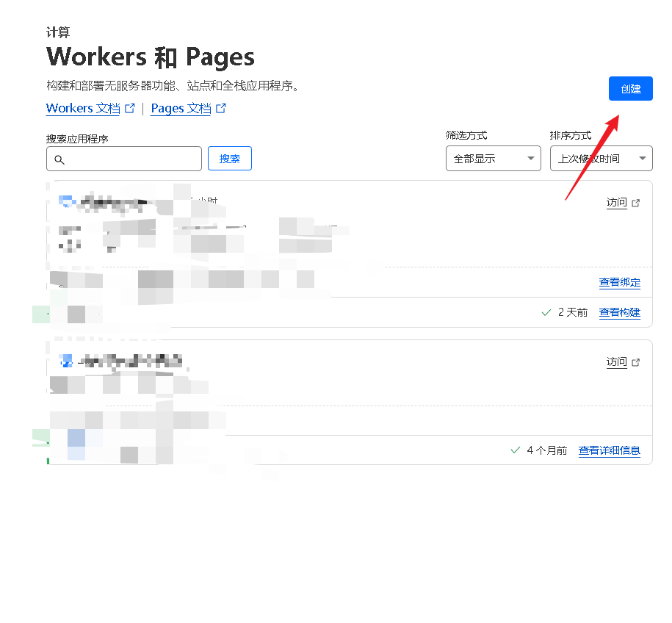Click 访问 in the card with 查看绑定
The image size is (672, 623).
click(x=616, y=203)
